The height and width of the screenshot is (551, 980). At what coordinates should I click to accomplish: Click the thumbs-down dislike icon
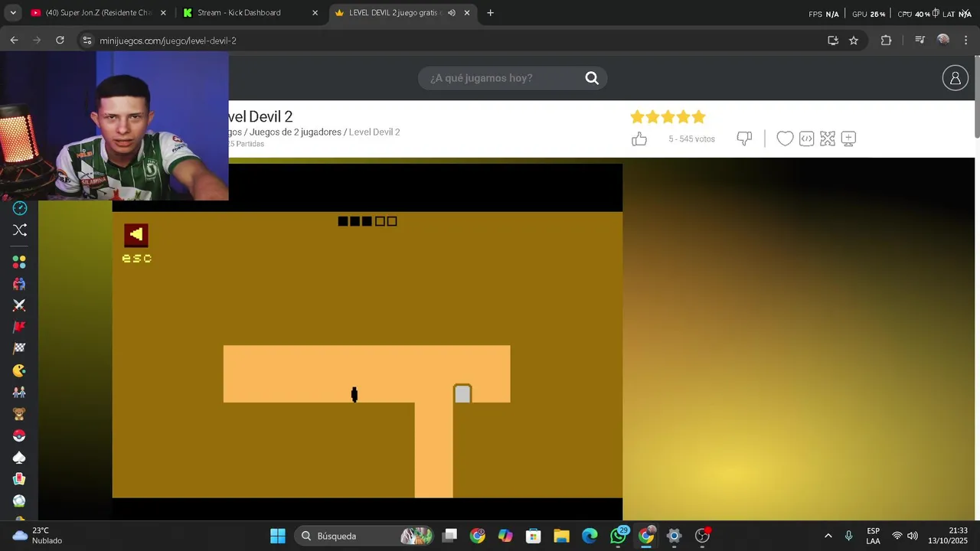pyautogui.click(x=744, y=139)
